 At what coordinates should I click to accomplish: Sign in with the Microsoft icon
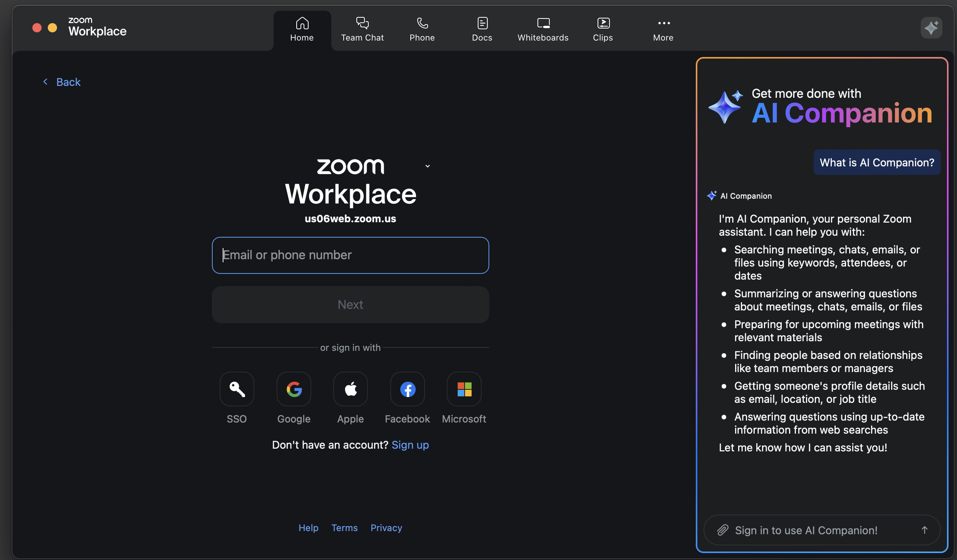click(x=464, y=389)
